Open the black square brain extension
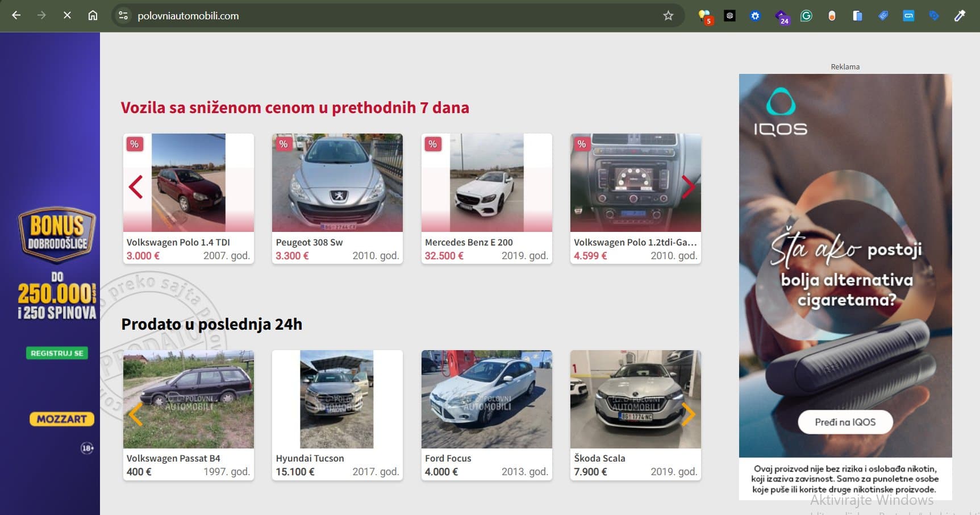This screenshot has width=980, height=515. (730, 16)
